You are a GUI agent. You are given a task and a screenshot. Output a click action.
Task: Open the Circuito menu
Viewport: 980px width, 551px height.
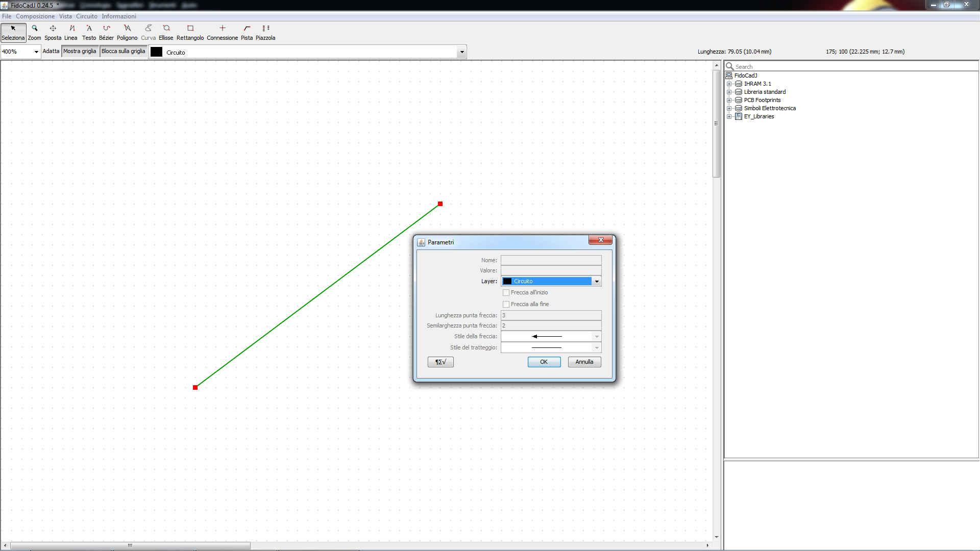(86, 16)
